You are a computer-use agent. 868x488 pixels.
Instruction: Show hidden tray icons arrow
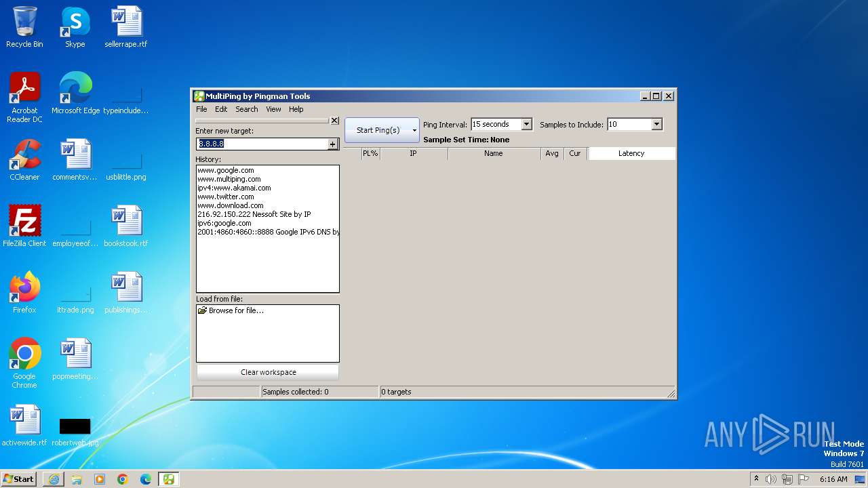(x=756, y=479)
